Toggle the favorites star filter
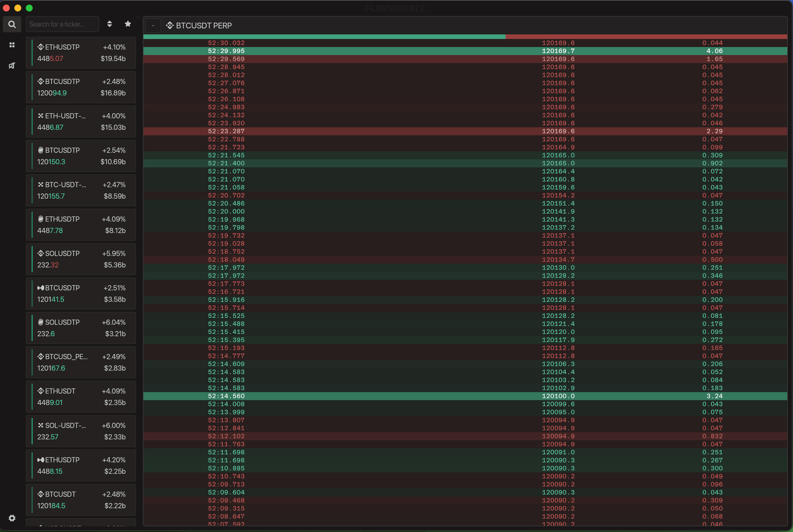 tap(128, 24)
